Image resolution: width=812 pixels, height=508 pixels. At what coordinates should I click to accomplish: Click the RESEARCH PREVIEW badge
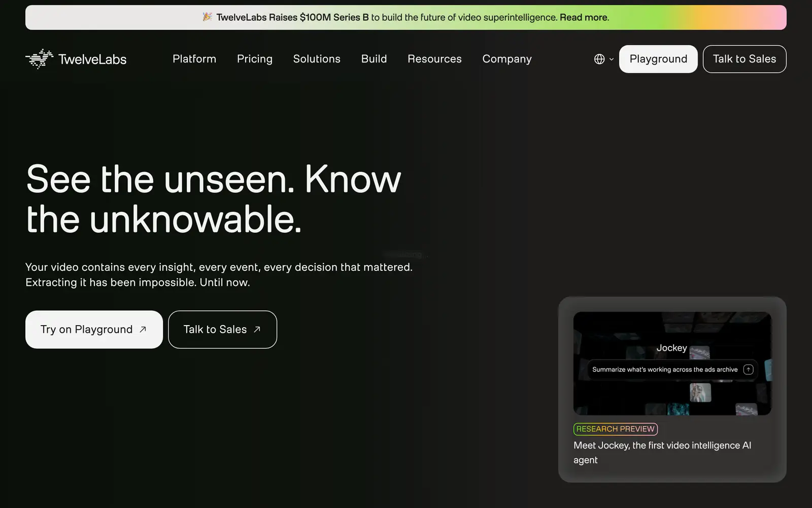click(616, 429)
